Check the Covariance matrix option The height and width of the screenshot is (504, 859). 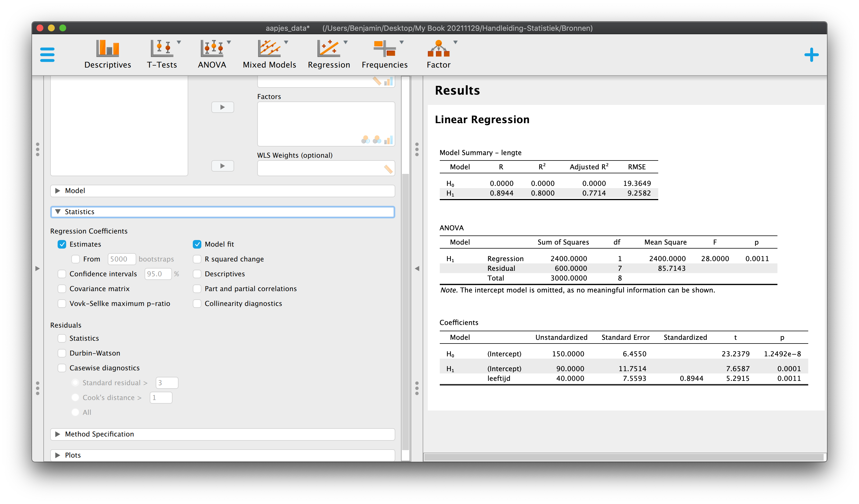(62, 289)
